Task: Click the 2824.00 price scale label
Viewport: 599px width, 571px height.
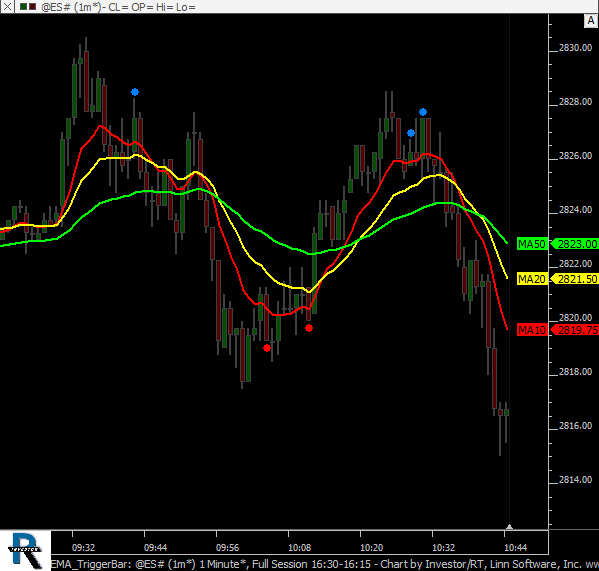Action: click(x=575, y=210)
